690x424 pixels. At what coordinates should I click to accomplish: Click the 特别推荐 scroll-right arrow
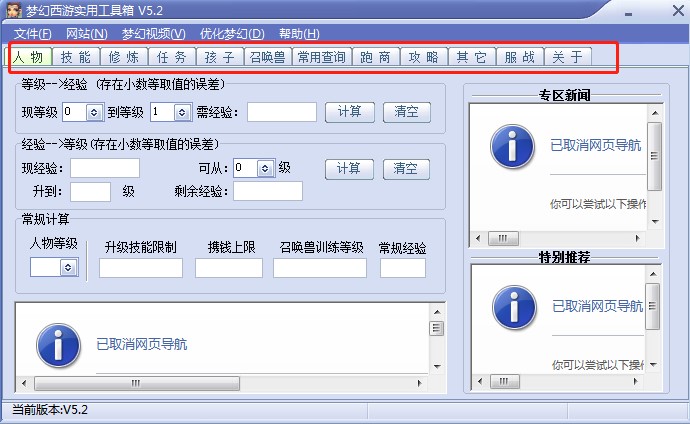click(x=635, y=381)
